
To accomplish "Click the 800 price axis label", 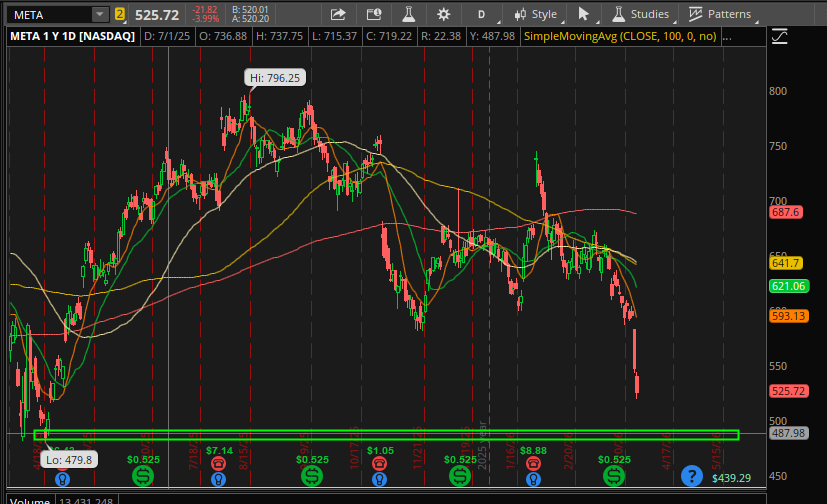I will pyautogui.click(x=778, y=91).
